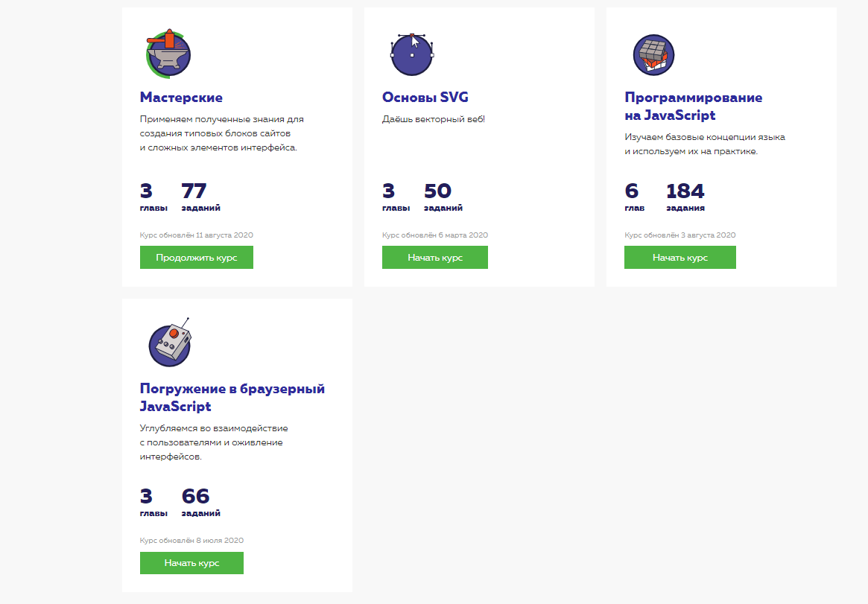Click the Мастерские course description text
This screenshot has height=604, width=868.
coord(221,133)
